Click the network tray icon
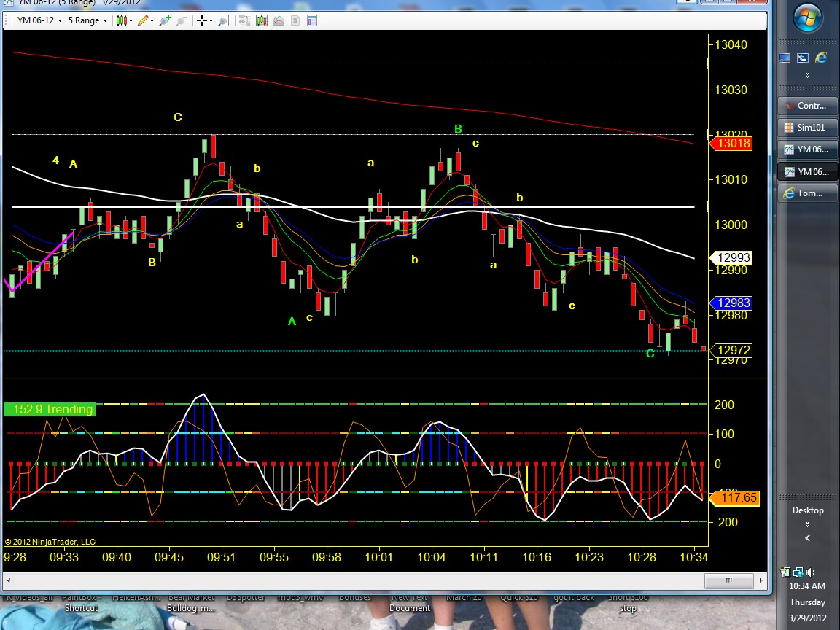840x630 pixels. (798, 572)
